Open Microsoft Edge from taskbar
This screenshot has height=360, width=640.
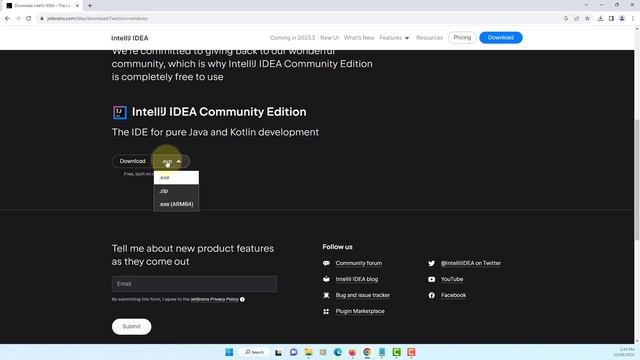(338, 352)
